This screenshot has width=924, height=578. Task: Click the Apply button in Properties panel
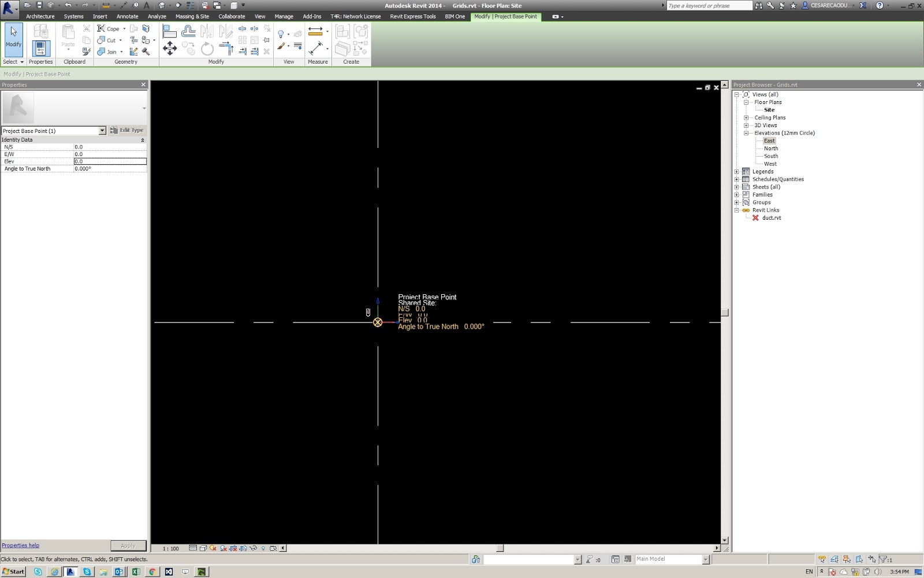click(128, 545)
